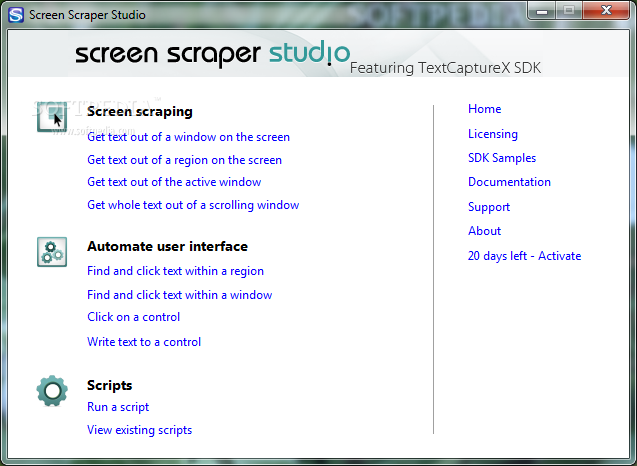
Task: Select Get text out of the active window
Action: (x=174, y=182)
